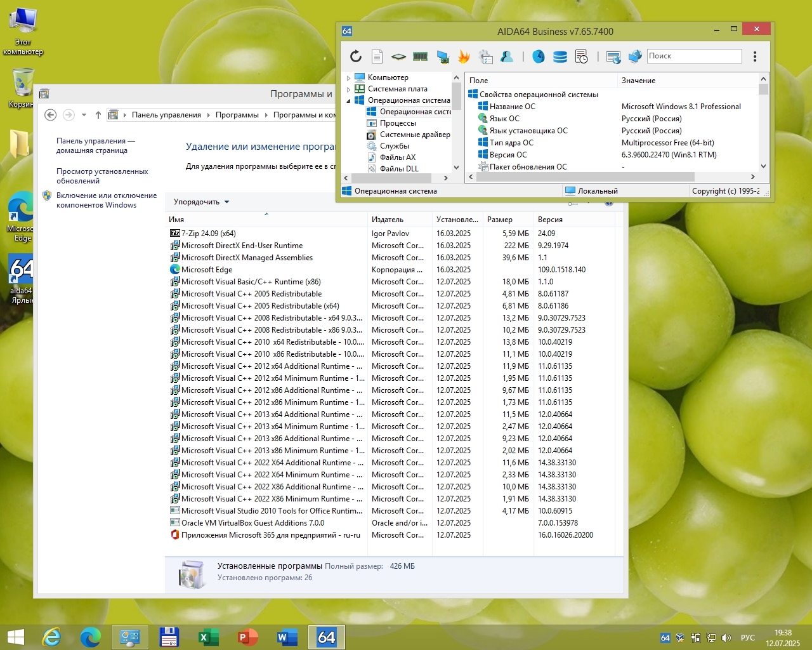Click the window with globe toolbar icon
The width and height of the screenshot is (812, 650).
tap(613, 56)
